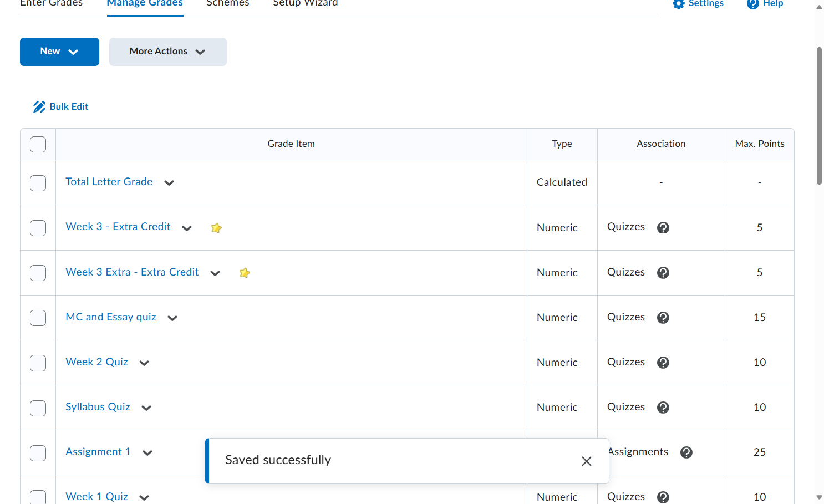Open the Week 2 Quiz link
This screenshot has width=824, height=504.
click(96, 362)
